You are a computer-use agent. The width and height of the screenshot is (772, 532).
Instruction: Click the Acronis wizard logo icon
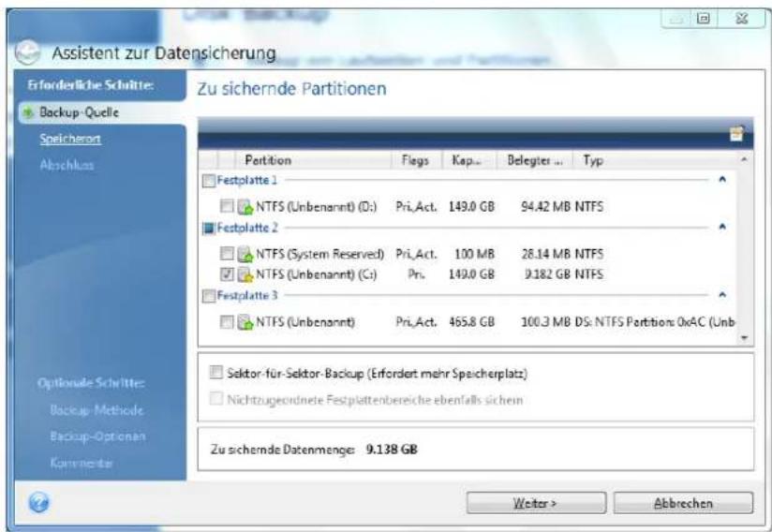tap(27, 52)
